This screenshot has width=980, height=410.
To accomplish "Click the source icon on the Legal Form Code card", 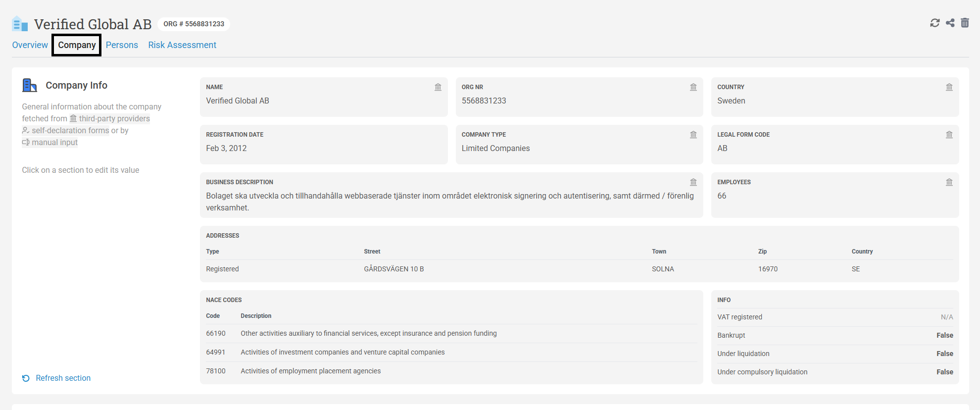I will [949, 135].
